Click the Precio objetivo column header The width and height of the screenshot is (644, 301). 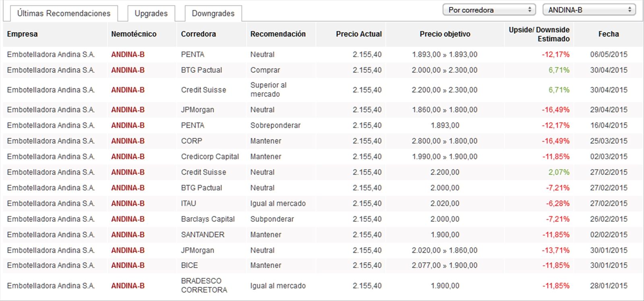445,34
